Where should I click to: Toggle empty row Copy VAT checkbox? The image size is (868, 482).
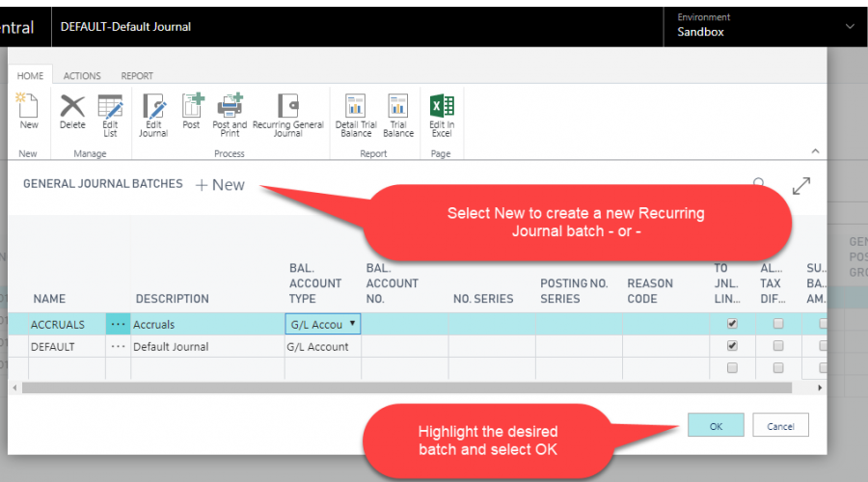732,368
